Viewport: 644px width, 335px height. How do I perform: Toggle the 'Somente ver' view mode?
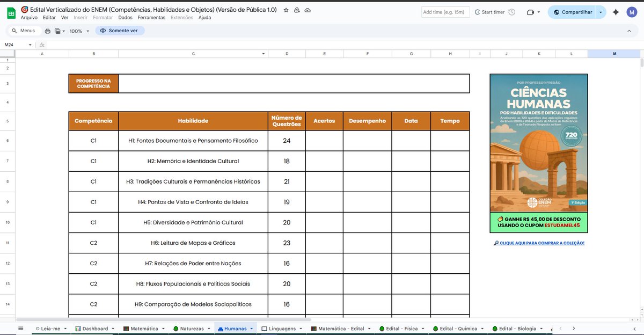pos(119,31)
